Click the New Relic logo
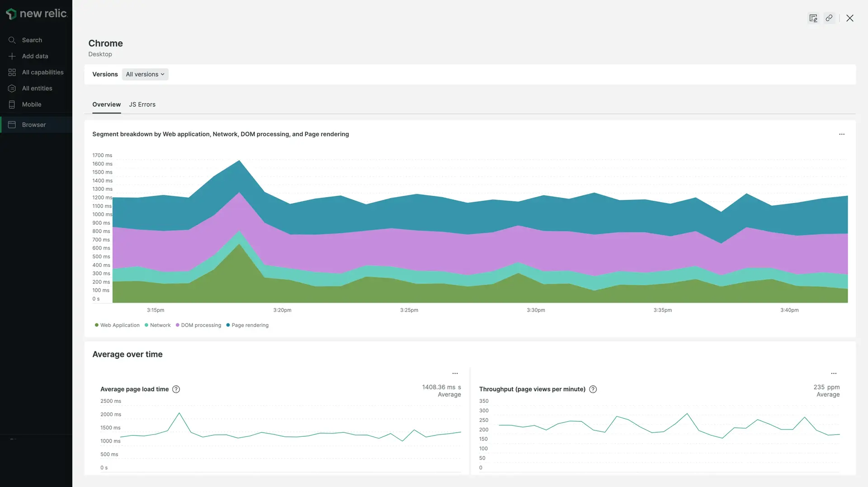 pyautogui.click(x=36, y=14)
